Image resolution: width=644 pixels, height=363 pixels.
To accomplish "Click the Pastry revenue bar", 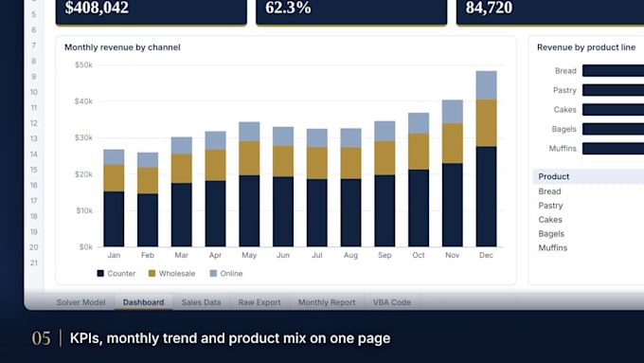I will click(613, 90).
